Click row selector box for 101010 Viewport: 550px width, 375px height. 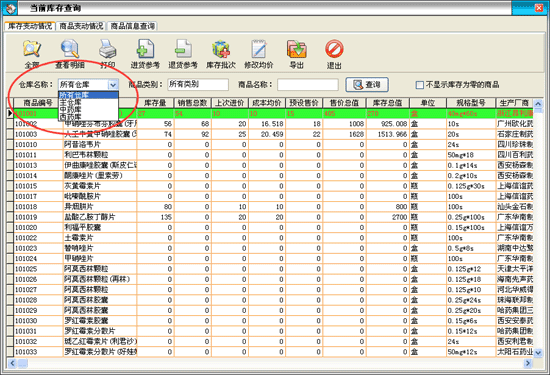10,145
